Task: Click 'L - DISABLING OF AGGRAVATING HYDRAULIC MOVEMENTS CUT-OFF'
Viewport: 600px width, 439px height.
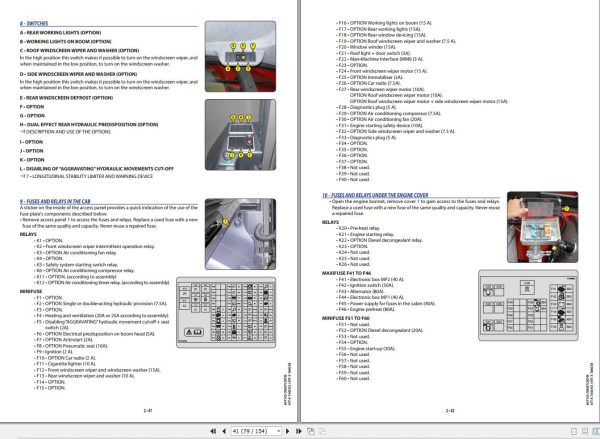Action: coord(97,168)
